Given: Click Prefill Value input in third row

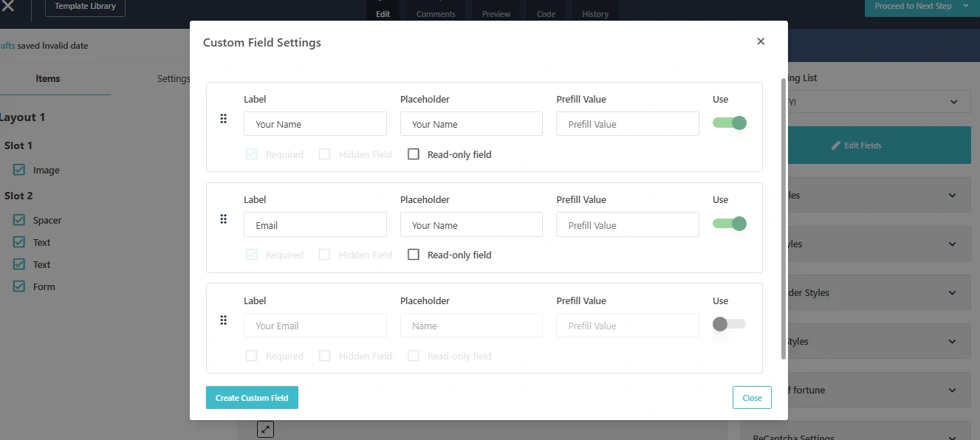Looking at the screenshot, I should pos(628,326).
